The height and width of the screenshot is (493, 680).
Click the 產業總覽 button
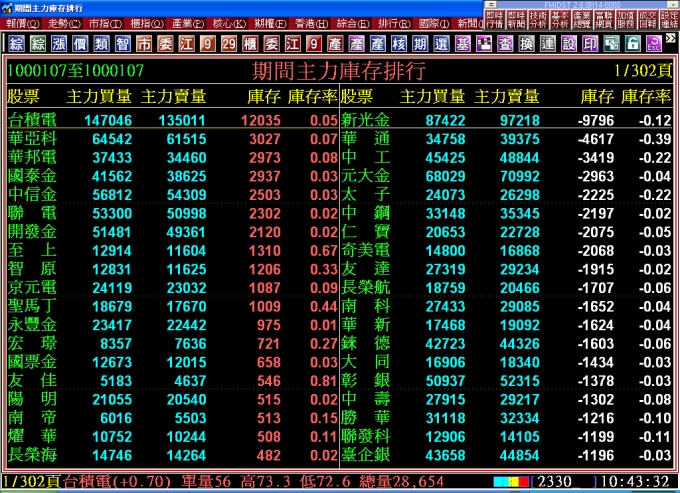582,20
